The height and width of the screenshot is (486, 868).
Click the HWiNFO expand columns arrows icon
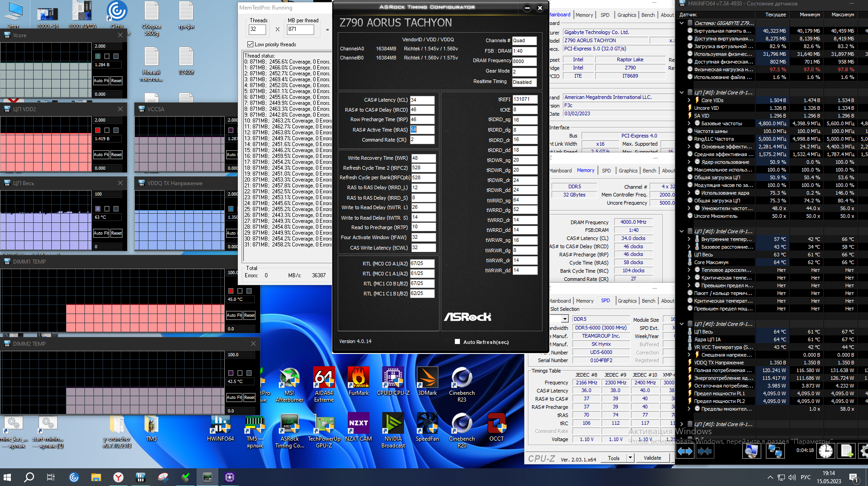point(685,451)
